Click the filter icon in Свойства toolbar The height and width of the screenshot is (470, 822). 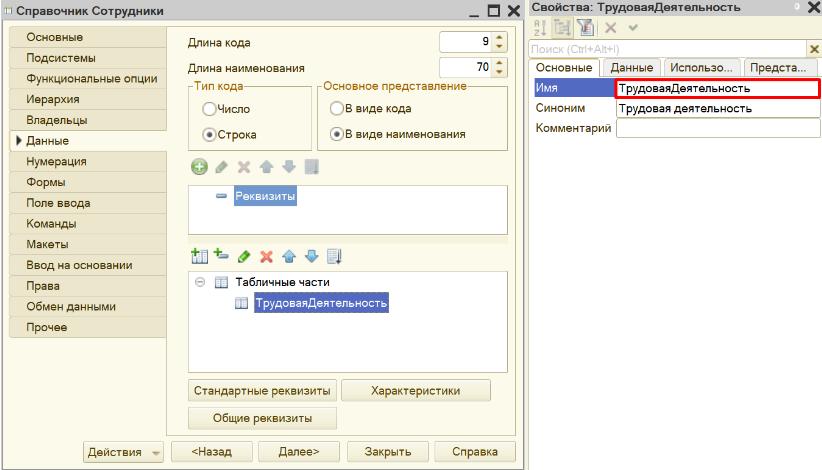(x=586, y=27)
